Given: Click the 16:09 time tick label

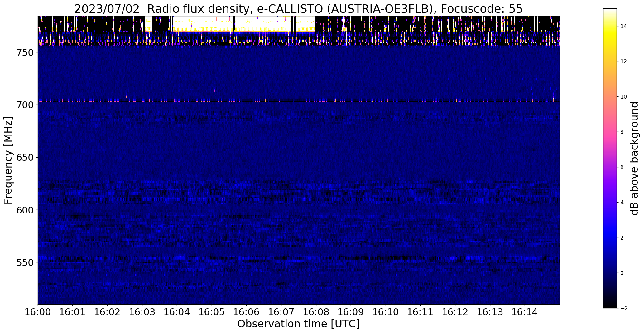Looking at the screenshot, I should coord(351,312).
